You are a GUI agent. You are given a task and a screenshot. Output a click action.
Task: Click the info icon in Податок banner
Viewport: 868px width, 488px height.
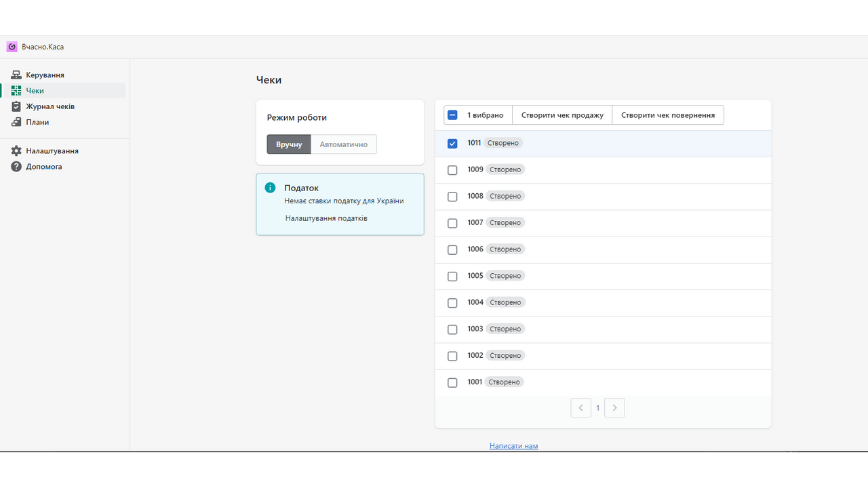270,188
